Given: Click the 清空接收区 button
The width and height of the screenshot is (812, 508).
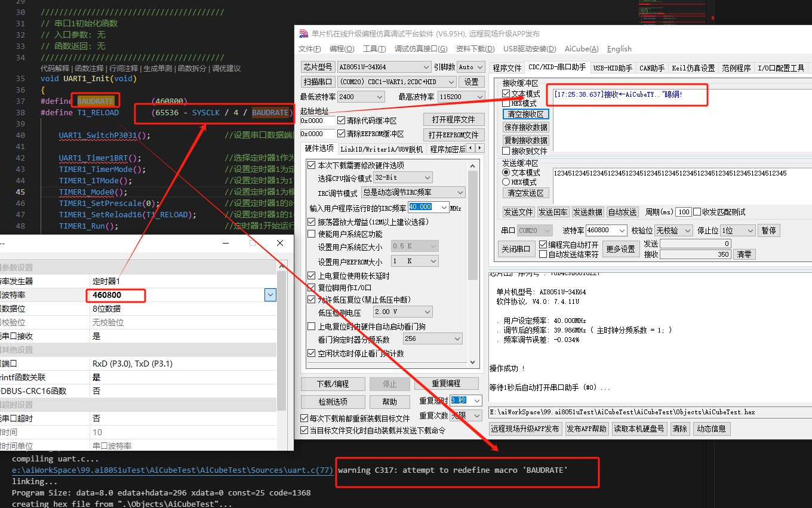Looking at the screenshot, I should pyautogui.click(x=525, y=114).
